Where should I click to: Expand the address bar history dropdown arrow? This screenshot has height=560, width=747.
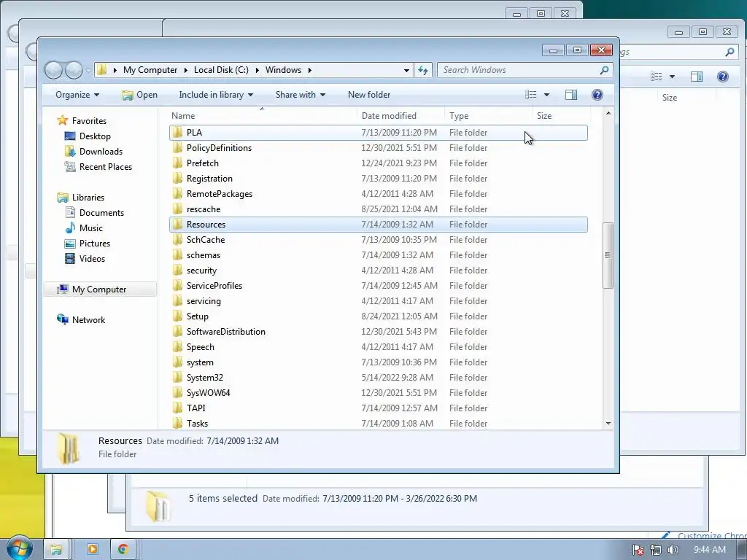click(406, 71)
